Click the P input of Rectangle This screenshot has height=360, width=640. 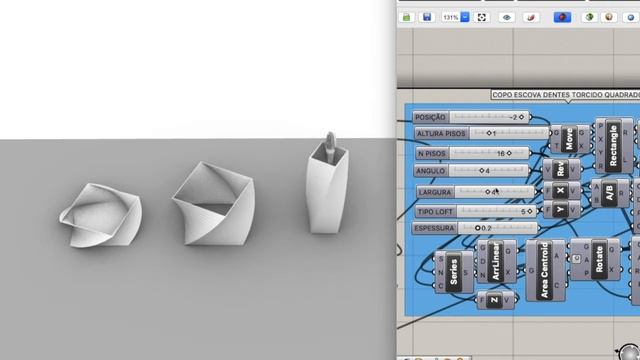click(x=600, y=126)
